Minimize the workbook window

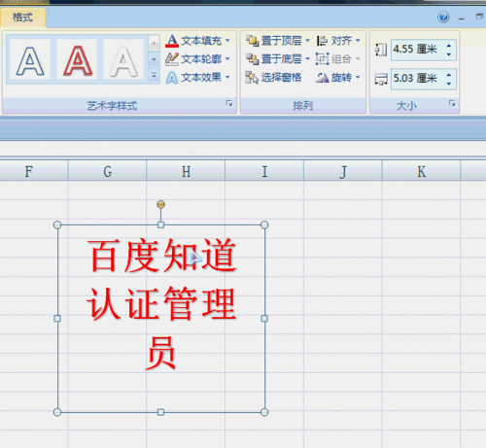point(462,18)
